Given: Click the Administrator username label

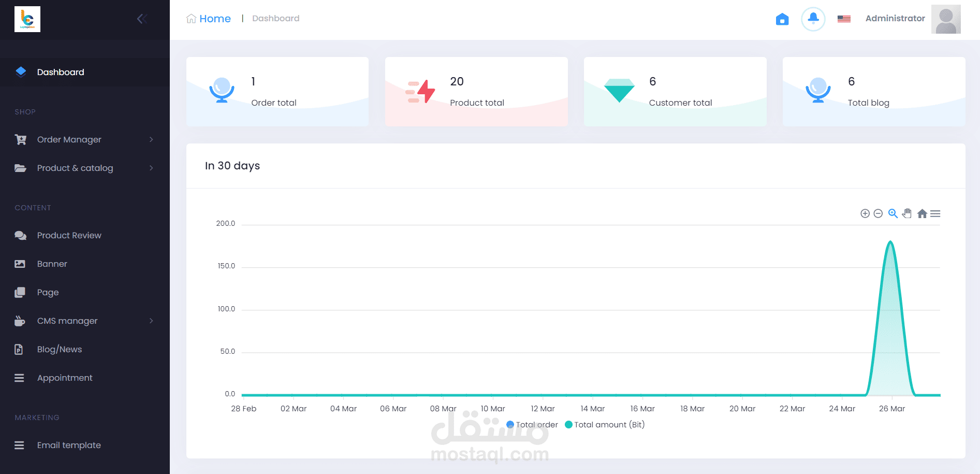Looking at the screenshot, I should point(895,18).
